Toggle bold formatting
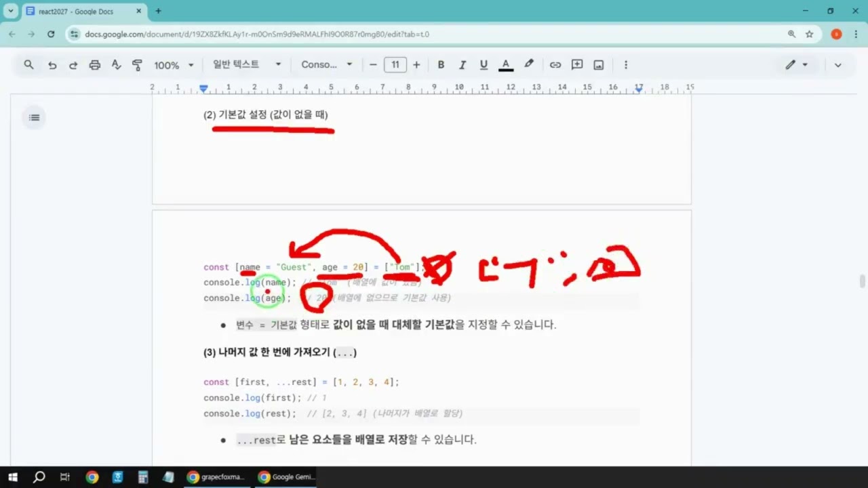The height and width of the screenshot is (488, 868). 441,65
